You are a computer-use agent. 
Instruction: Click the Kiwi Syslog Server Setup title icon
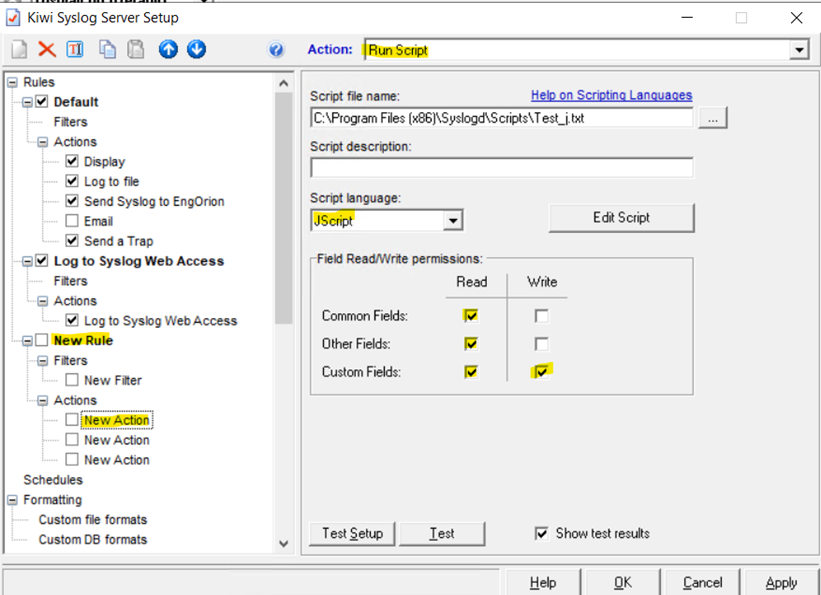point(13,18)
